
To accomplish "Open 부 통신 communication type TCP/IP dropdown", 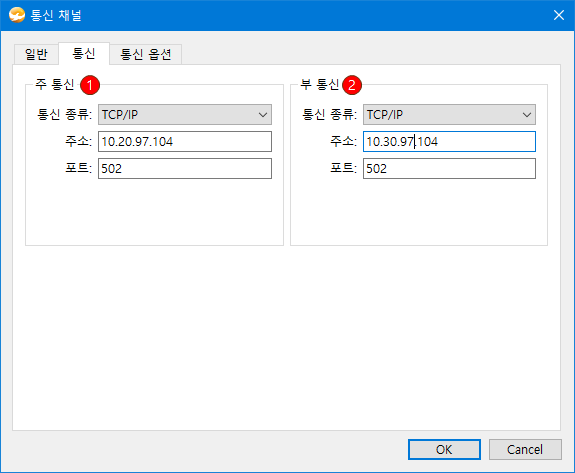I will coord(449,114).
